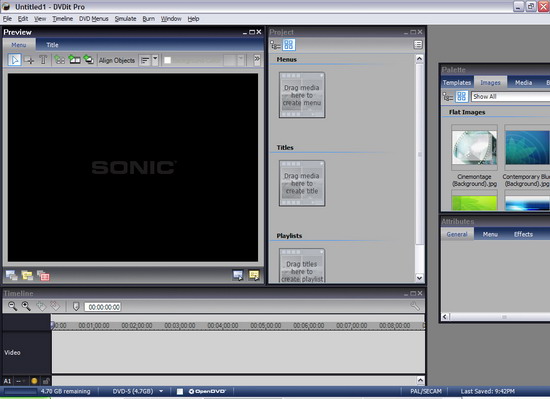Open the Help menu

click(193, 19)
